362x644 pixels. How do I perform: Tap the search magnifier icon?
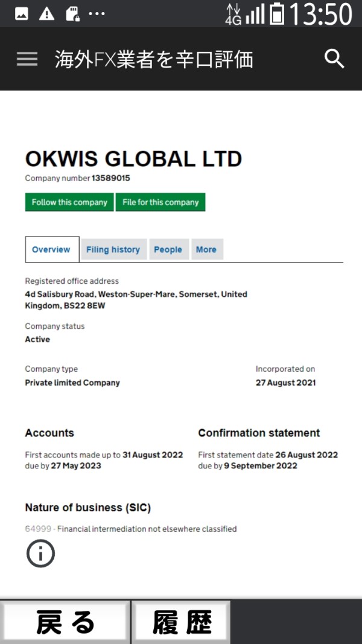[x=334, y=59]
